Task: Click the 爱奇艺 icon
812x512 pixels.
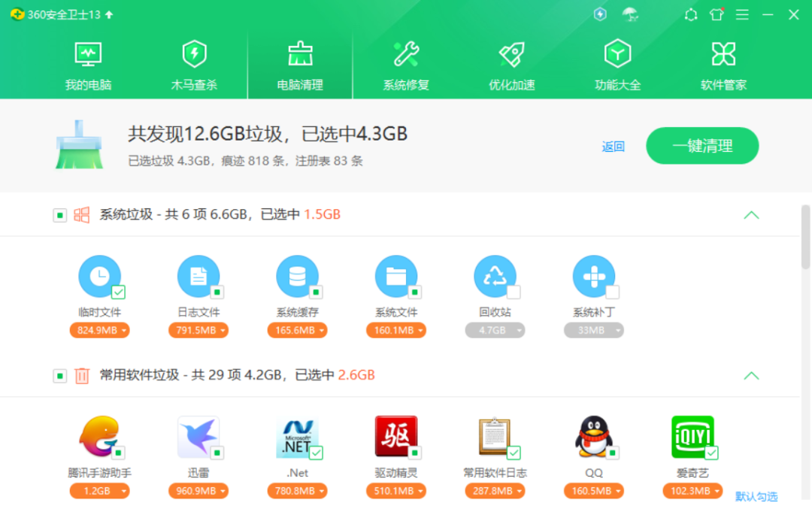Action: (693, 436)
